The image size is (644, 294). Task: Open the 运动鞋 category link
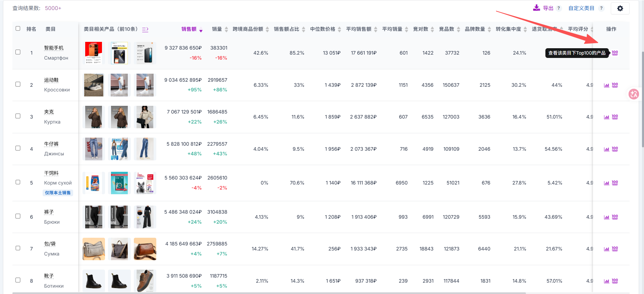tap(51, 80)
